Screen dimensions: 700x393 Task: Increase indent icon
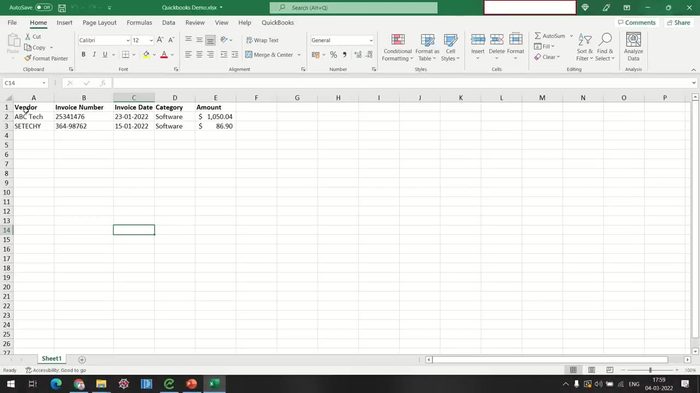pos(235,54)
